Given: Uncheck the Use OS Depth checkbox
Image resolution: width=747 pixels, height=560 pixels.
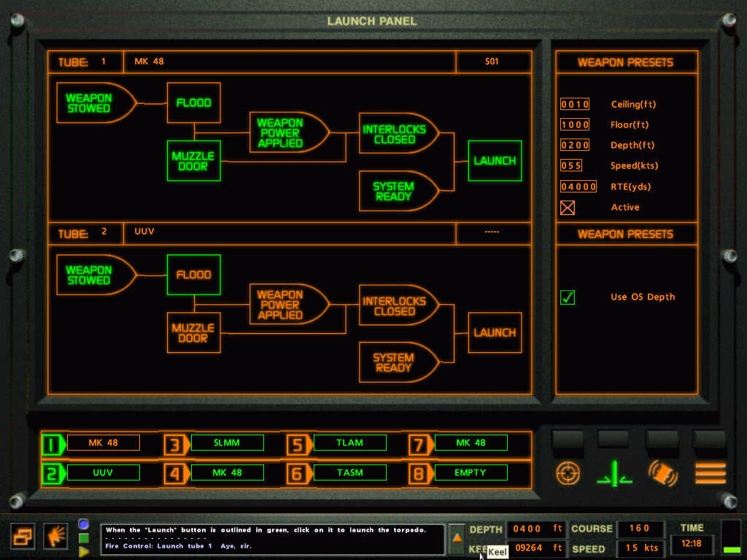Looking at the screenshot, I should point(568,297).
